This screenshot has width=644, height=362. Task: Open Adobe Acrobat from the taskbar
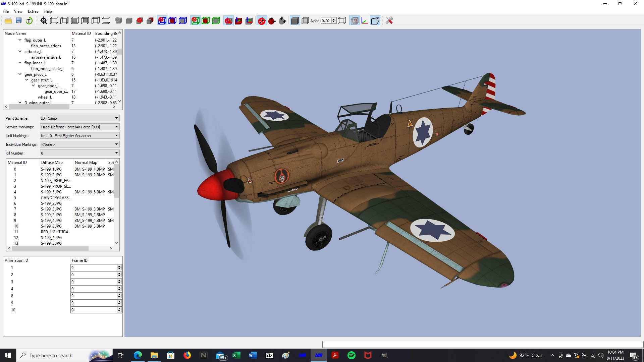[x=335, y=355]
